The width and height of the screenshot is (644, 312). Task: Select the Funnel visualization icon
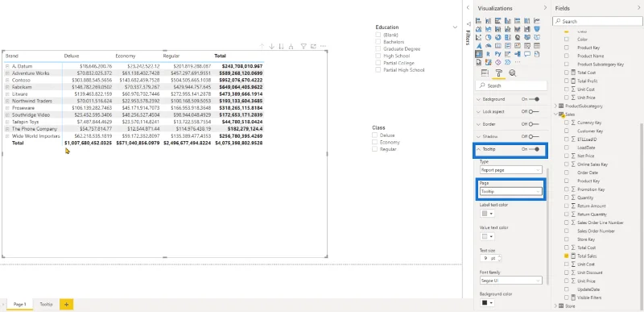537,29
